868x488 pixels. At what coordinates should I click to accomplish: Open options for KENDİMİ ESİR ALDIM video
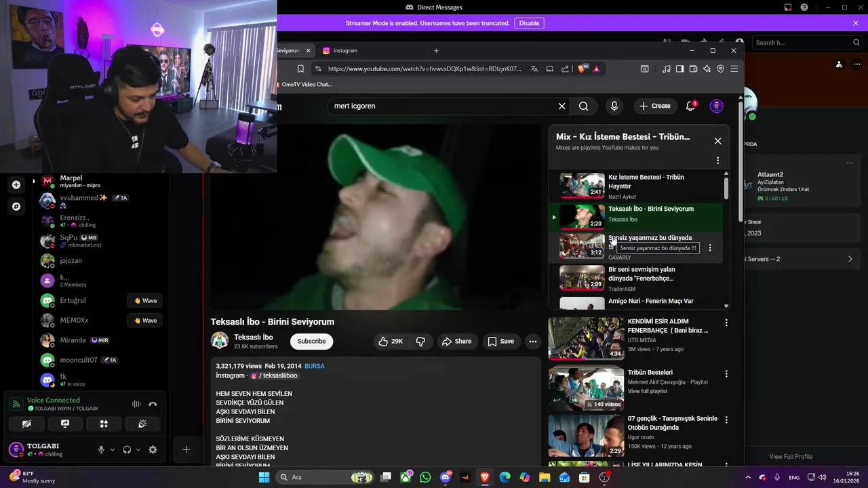coord(726,323)
